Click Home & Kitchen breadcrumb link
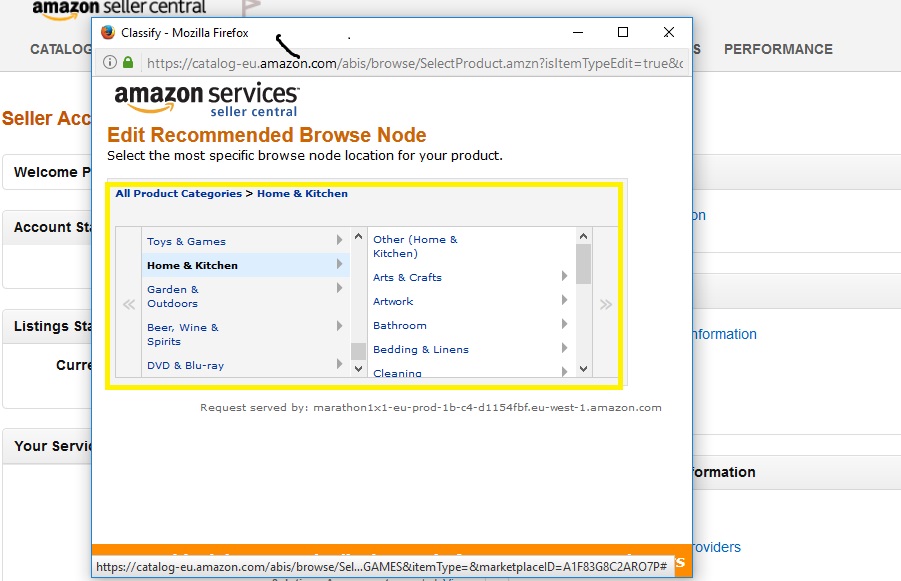The image size is (901, 581). (302, 194)
